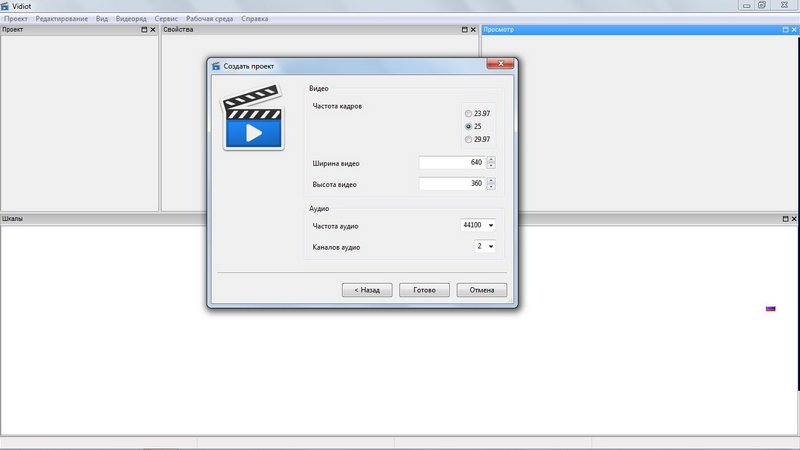The image size is (800, 450).
Task: Click the Отмена button
Action: pos(482,290)
